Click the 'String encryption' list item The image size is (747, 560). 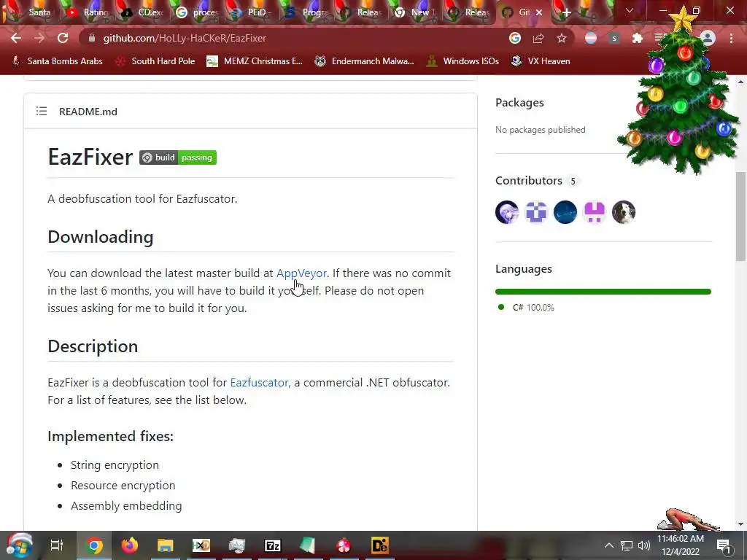tap(115, 465)
